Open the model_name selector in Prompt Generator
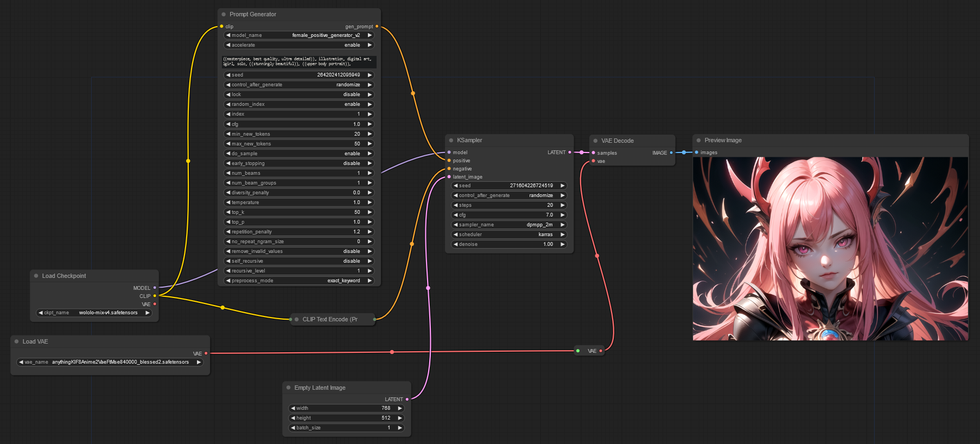Image resolution: width=980 pixels, height=444 pixels. click(x=299, y=35)
